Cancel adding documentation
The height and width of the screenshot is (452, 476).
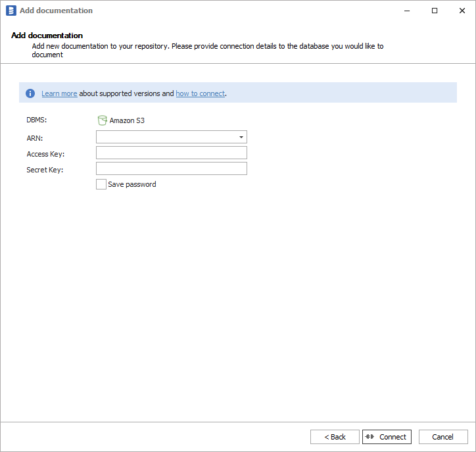point(442,437)
